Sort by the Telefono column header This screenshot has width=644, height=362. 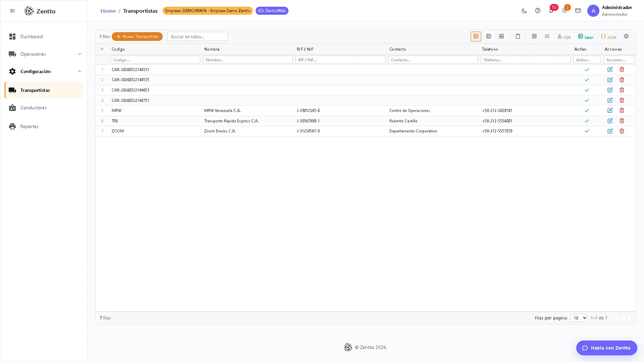click(x=490, y=49)
